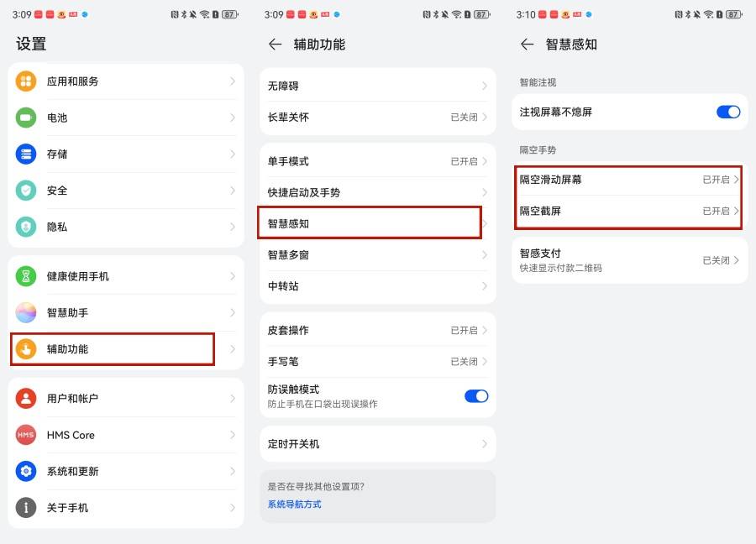Select the 智慧助手 assistant icon

[x=25, y=311]
